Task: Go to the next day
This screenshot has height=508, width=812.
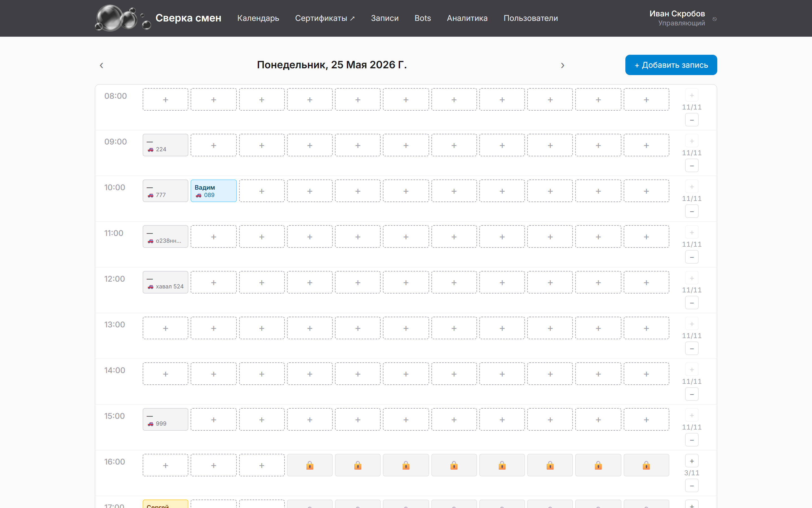Action: click(x=563, y=65)
